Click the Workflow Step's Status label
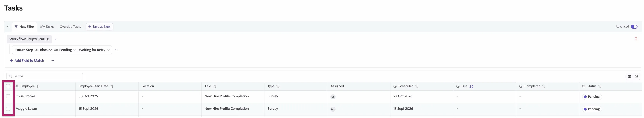This screenshot has height=118, width=644. (x=29, y=39)
